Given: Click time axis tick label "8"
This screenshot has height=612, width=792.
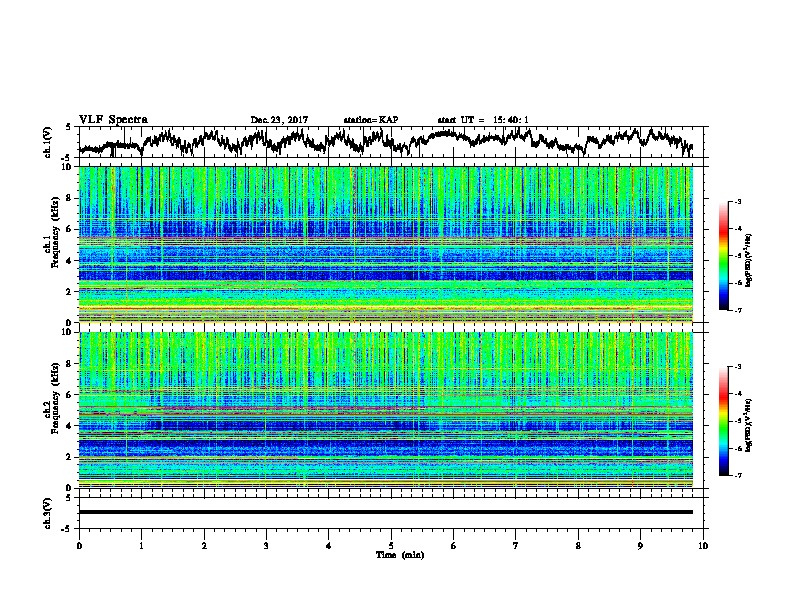Looking at the screenshot, I should (578, 546).
